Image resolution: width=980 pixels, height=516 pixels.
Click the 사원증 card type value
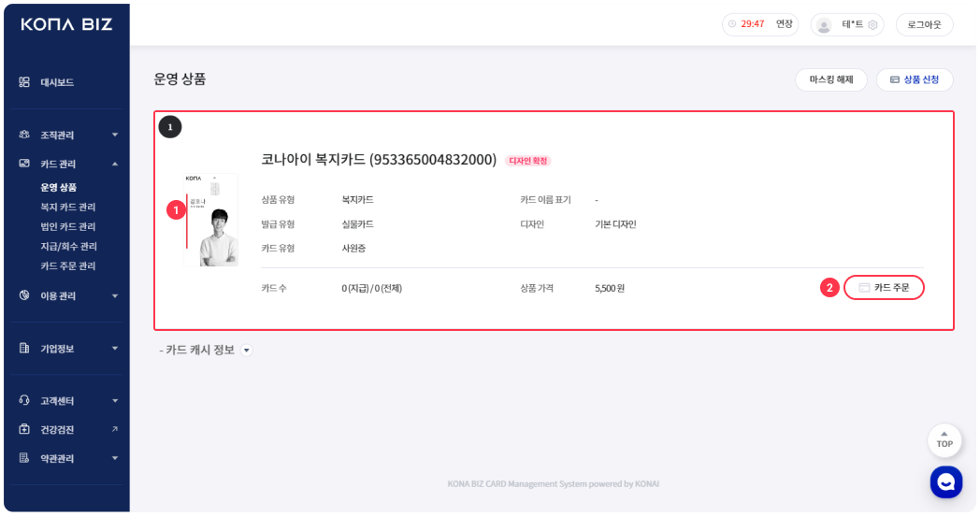[353, 248]
